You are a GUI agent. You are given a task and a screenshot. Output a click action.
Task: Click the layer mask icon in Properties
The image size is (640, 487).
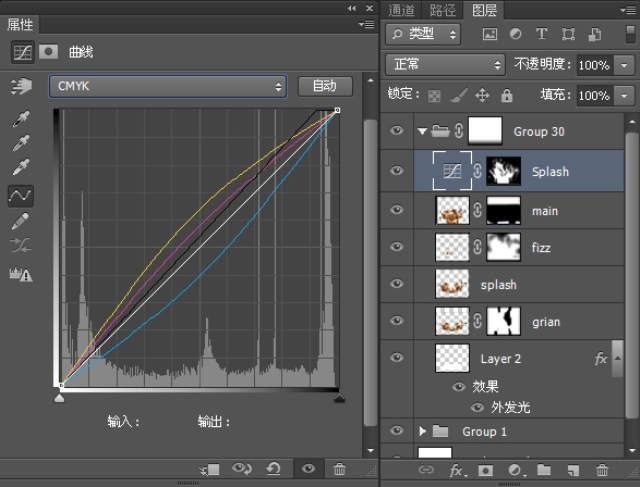pyautogui.click(x=48, y=52)
